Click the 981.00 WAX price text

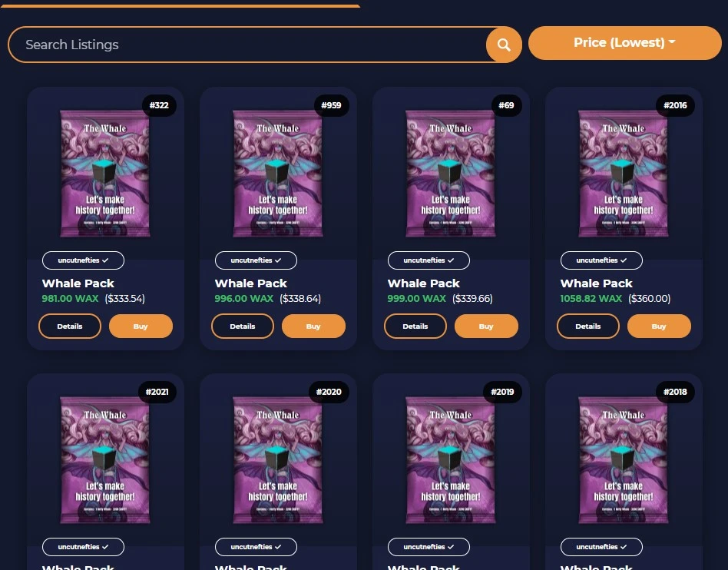pyautogui.click(x=70, y=299)
